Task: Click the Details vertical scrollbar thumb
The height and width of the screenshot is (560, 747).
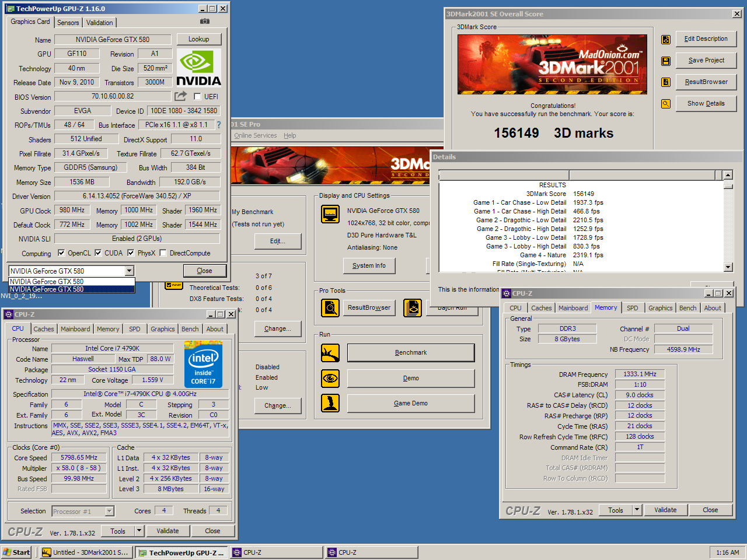Action: 728,185
